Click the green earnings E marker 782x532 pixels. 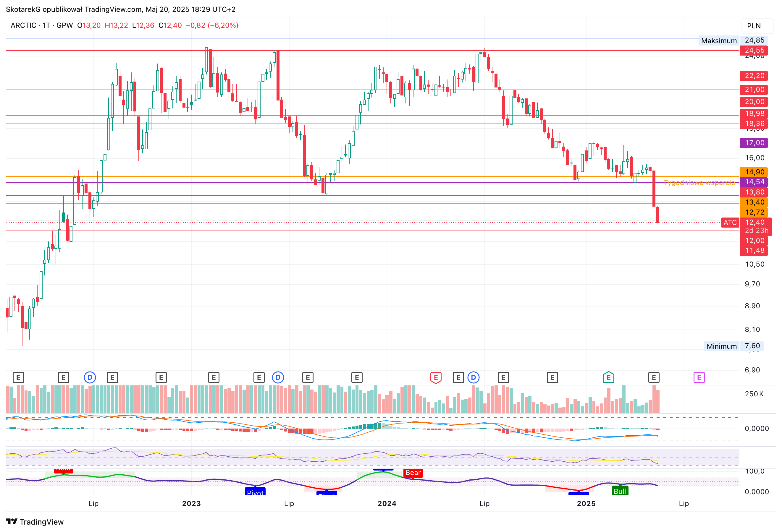coord(608,377)
